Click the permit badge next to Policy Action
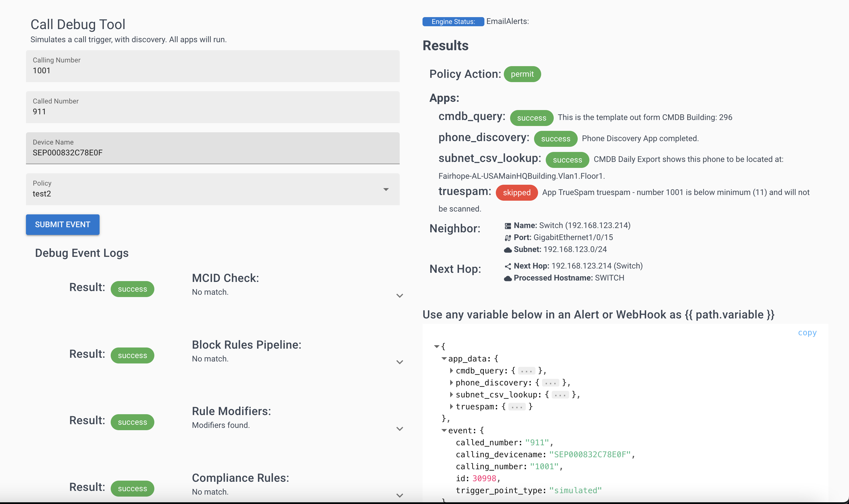This screenshot has width=849, height=504. coord(522,74)
